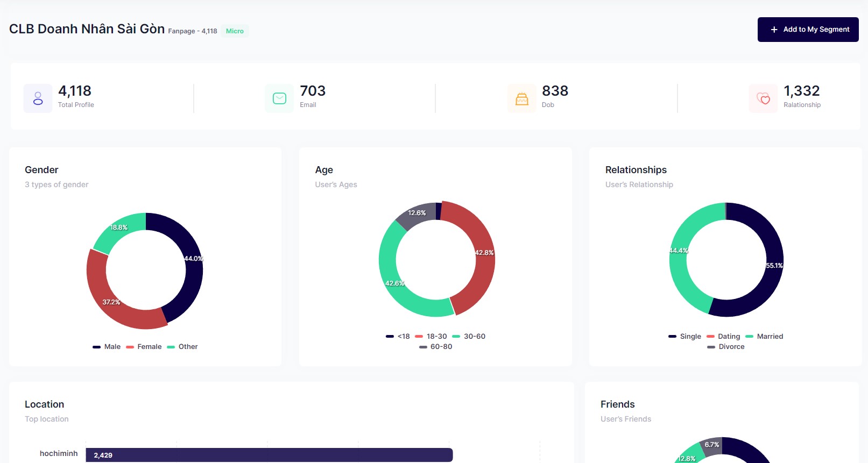Click the 1,332 Relationship count
Viewport: 868px width, 463px height.
802,91
